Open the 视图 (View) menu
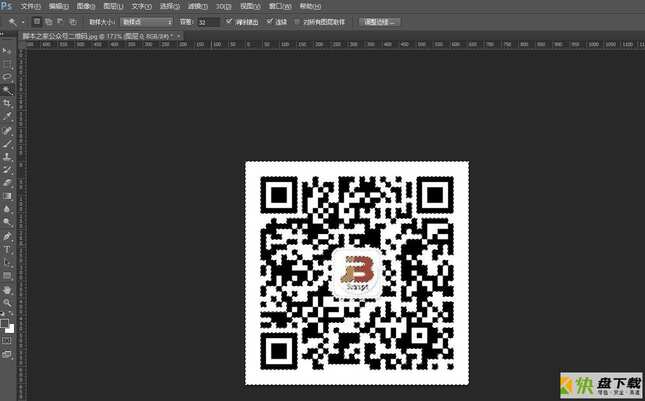 pos(250,6)
